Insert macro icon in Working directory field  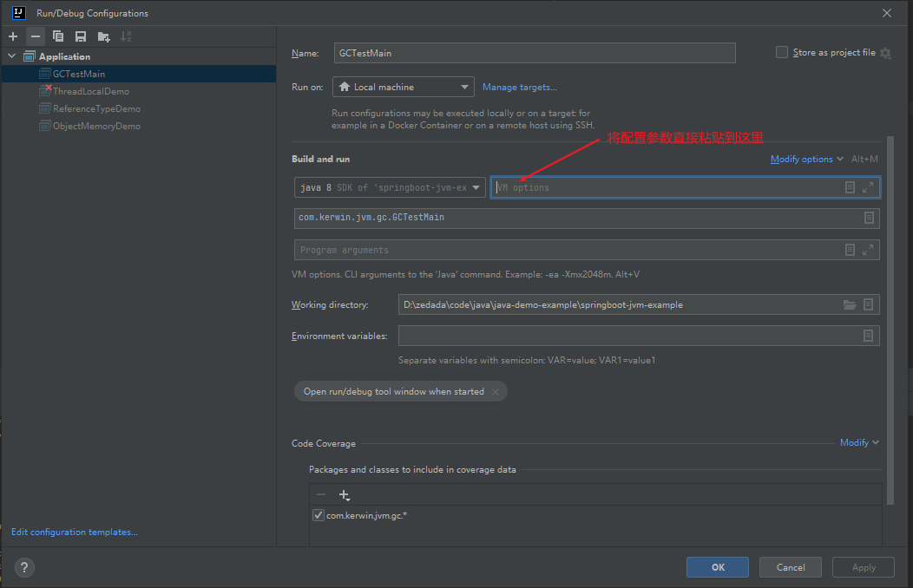click(868, 304)
